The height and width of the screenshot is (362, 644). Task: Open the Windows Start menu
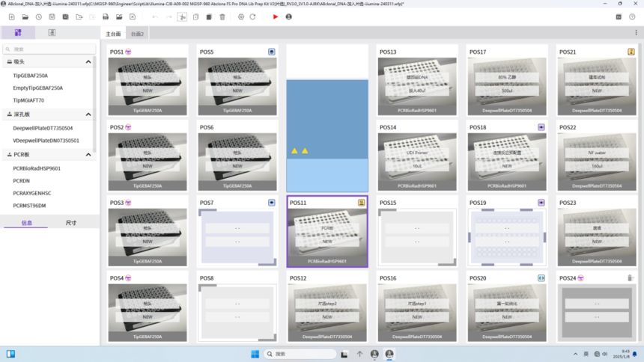click(255, 354)
